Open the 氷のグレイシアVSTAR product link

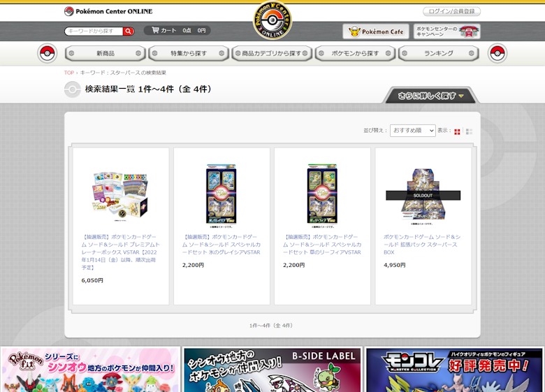pyautogui.click(x=221, y=245)
